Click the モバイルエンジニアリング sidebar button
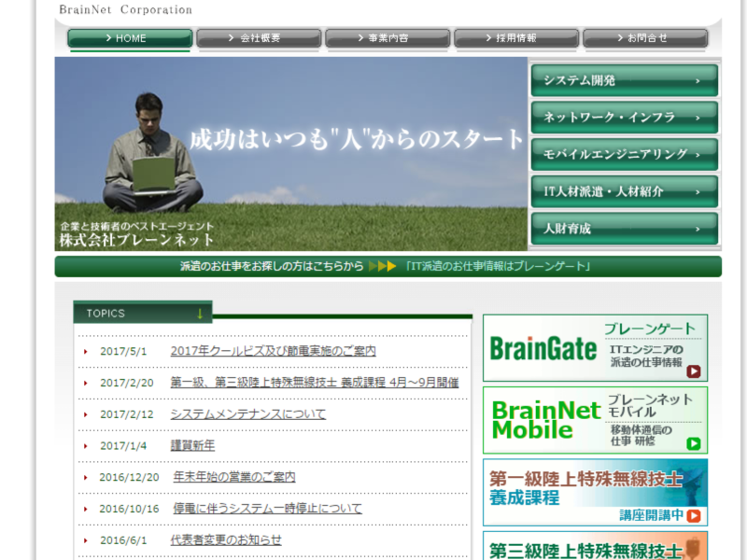Screen dimensions: 747x560 tap(621, 154)
